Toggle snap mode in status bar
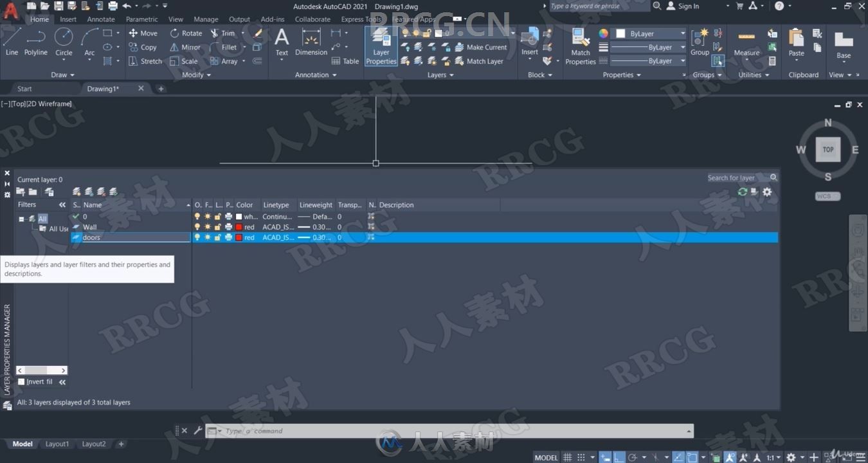The height and width of the screenshot is (463, 868). tap(581, 457)
